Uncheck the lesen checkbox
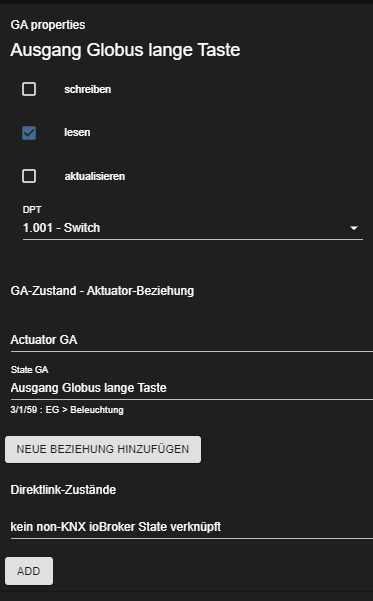This screenshot has height=601, width=373. point(29,133)
